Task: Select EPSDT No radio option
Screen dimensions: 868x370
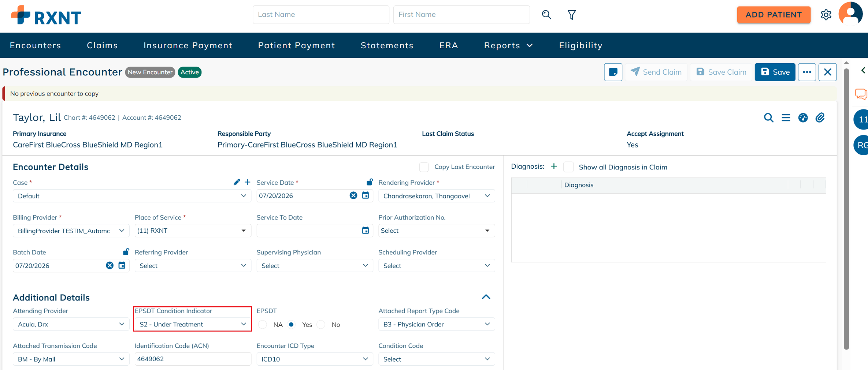Action: [x=321, y=325]
